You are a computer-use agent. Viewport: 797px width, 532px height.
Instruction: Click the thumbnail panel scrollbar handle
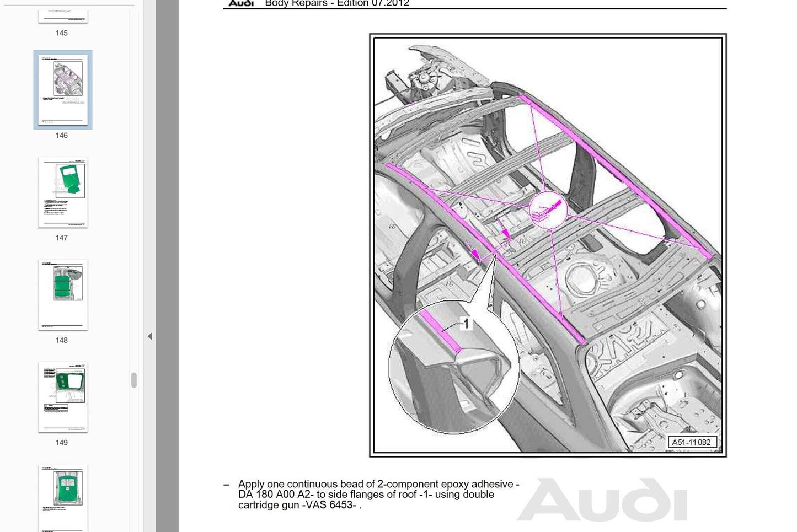click(x=134, y=380)
